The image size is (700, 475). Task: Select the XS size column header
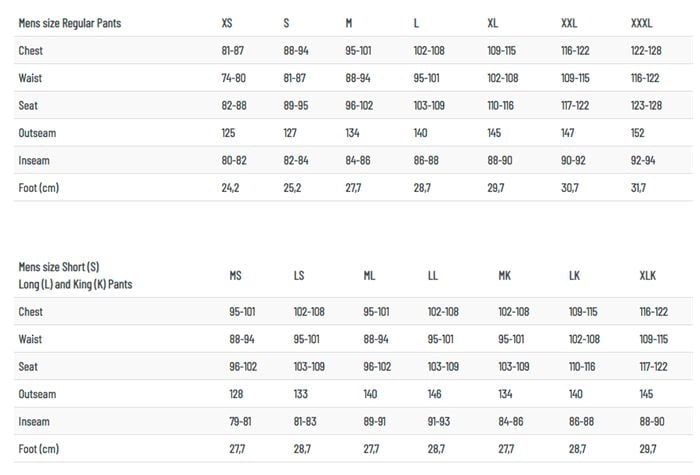point(229,22)
